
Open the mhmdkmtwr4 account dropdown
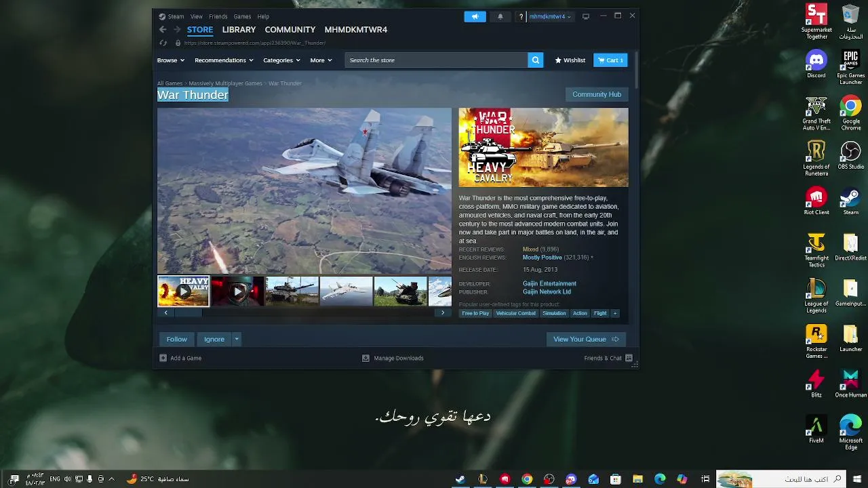click(550, 16)
